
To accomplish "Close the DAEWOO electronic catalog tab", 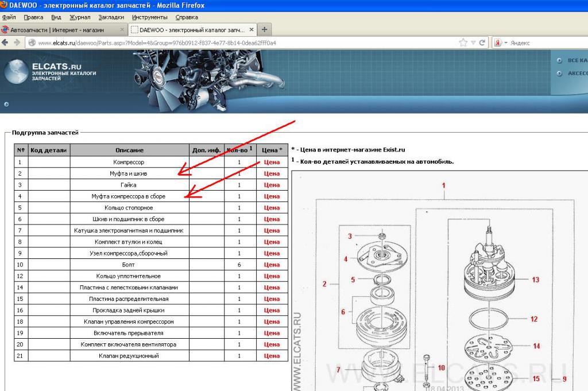I will (x=252, y=29).
